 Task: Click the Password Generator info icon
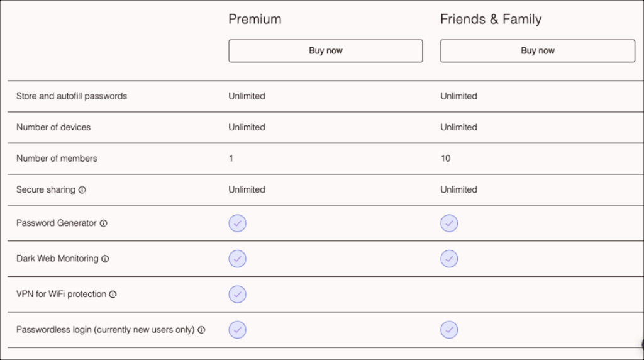tap(104, 223)
